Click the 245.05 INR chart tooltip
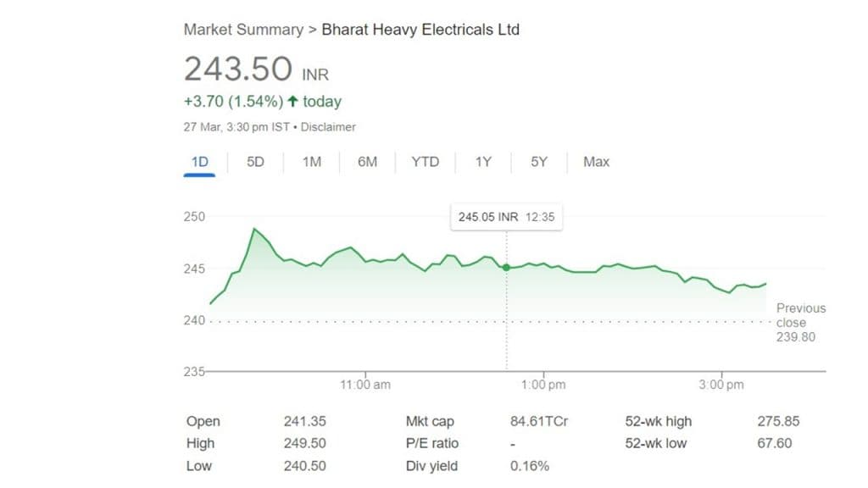Screen dimensions: 868x488 [506, 217]
